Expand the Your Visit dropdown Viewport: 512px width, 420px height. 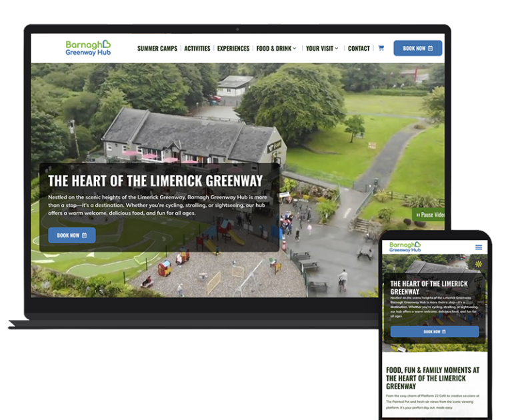point(322,49)
